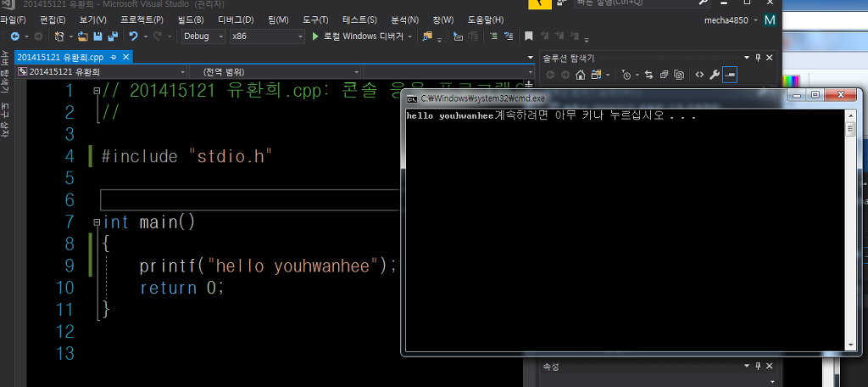Click the empty code line 6
The image size is (868, 387).
249,199
